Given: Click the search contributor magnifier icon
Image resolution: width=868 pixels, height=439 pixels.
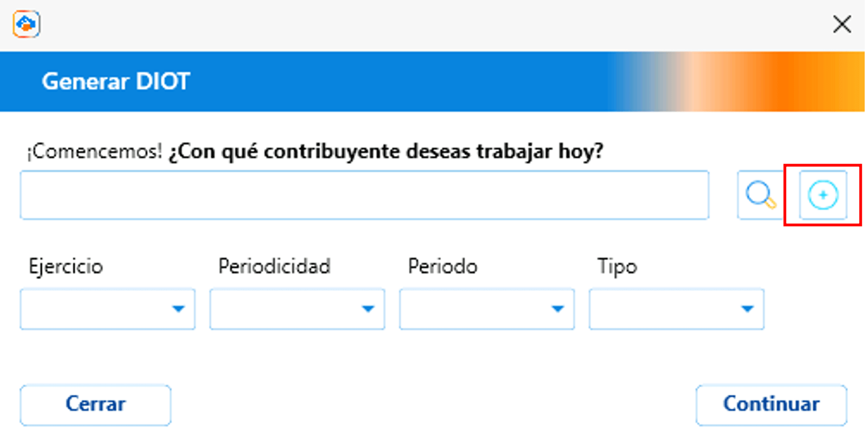Looking at the screenshot, I should [x=760, y=195].
